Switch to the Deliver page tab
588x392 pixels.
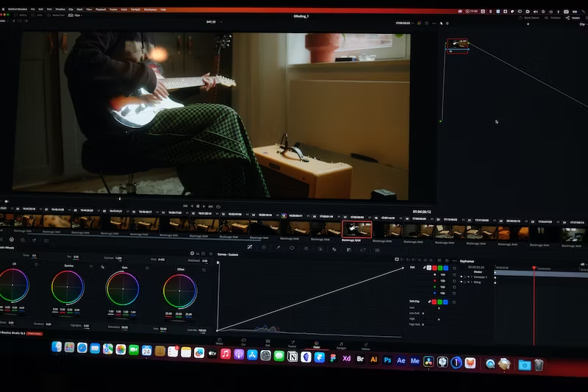pos(365,346)
